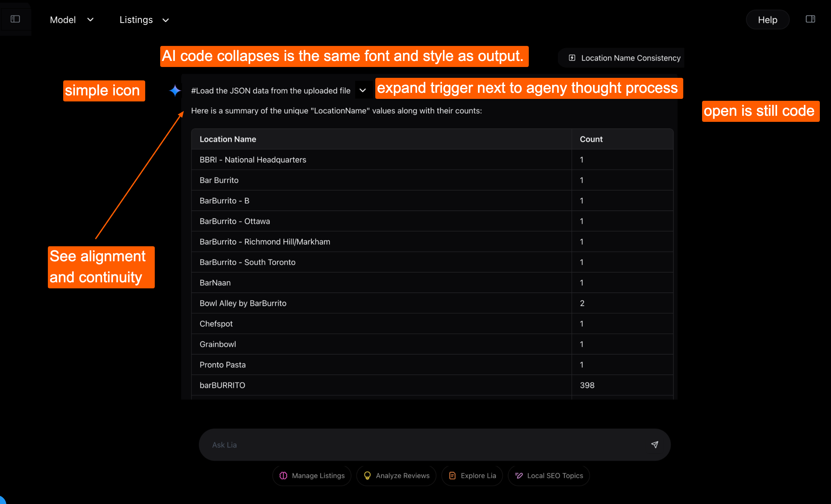Click the Location Name Consistency prompt
The height and width of the screenshot is (504, 831).
coord(630,58)
